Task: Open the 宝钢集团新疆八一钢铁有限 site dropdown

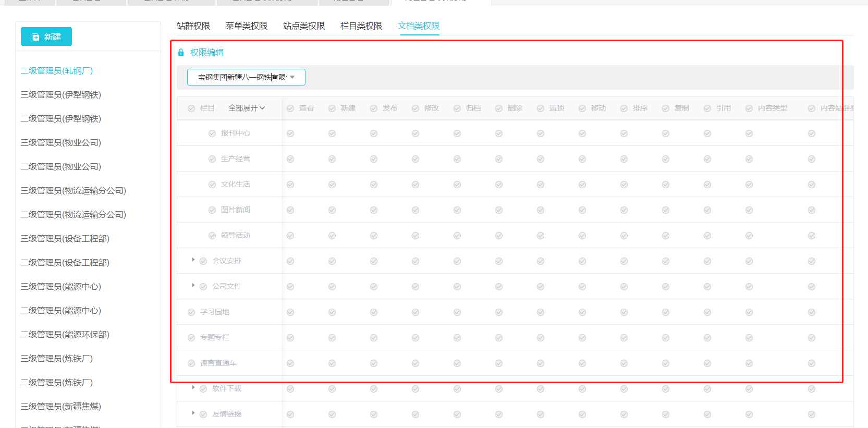Action: coord(246,77)
